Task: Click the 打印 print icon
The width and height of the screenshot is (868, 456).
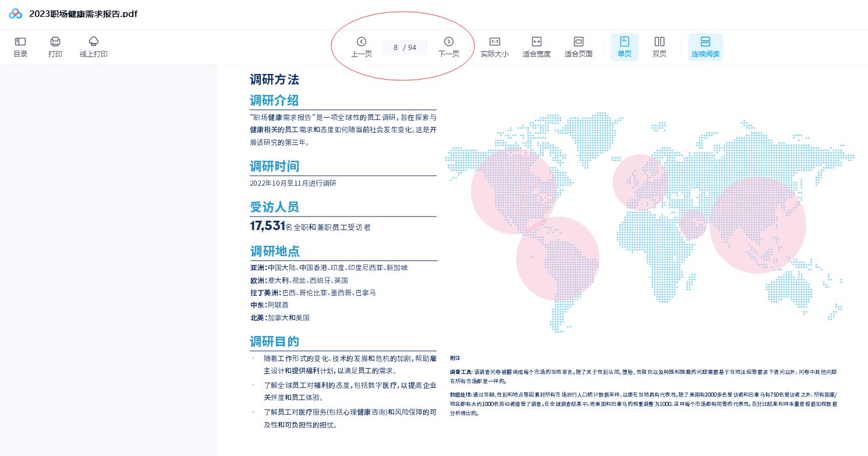Action: click(55, 47)
